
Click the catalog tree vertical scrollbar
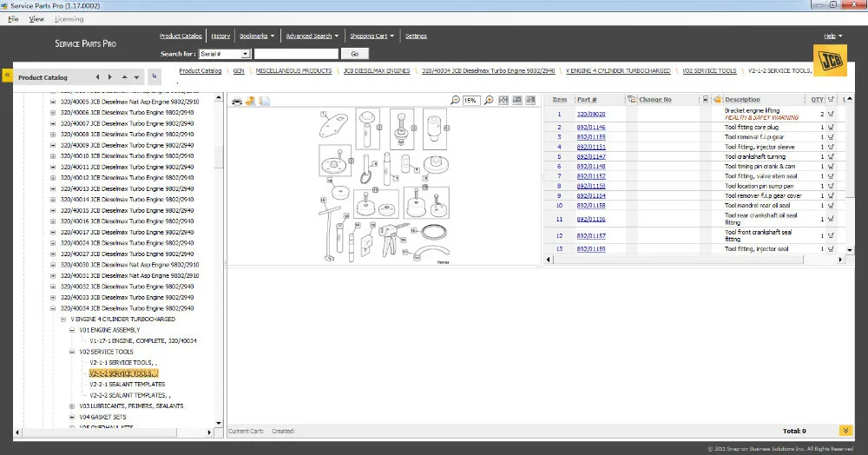pos(219,260)
